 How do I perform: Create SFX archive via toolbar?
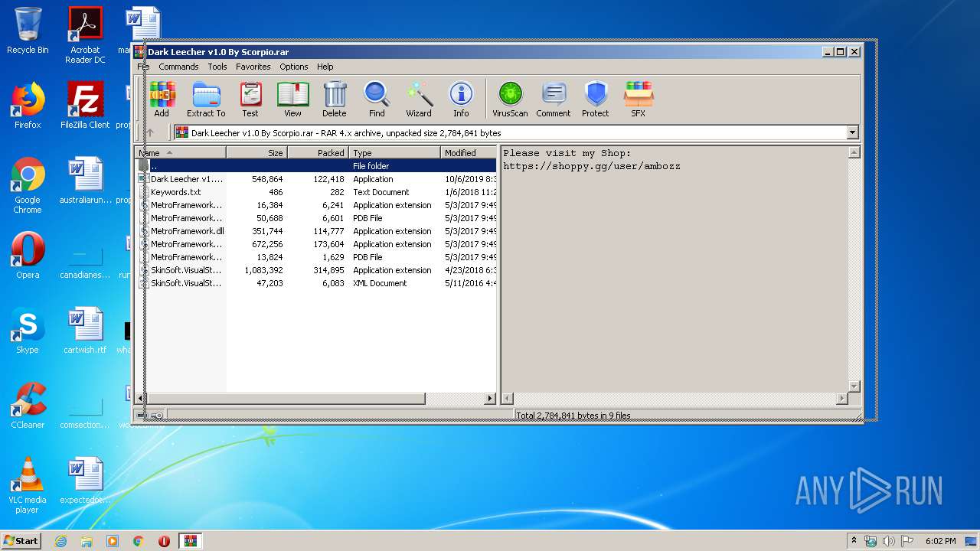tap(638, 99)
